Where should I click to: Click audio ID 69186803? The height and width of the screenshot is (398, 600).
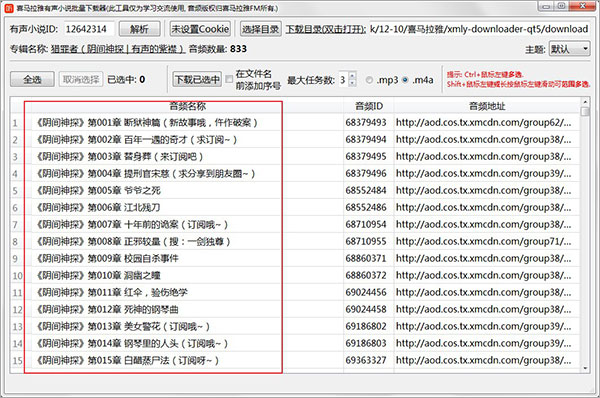[x=366, y=343]
